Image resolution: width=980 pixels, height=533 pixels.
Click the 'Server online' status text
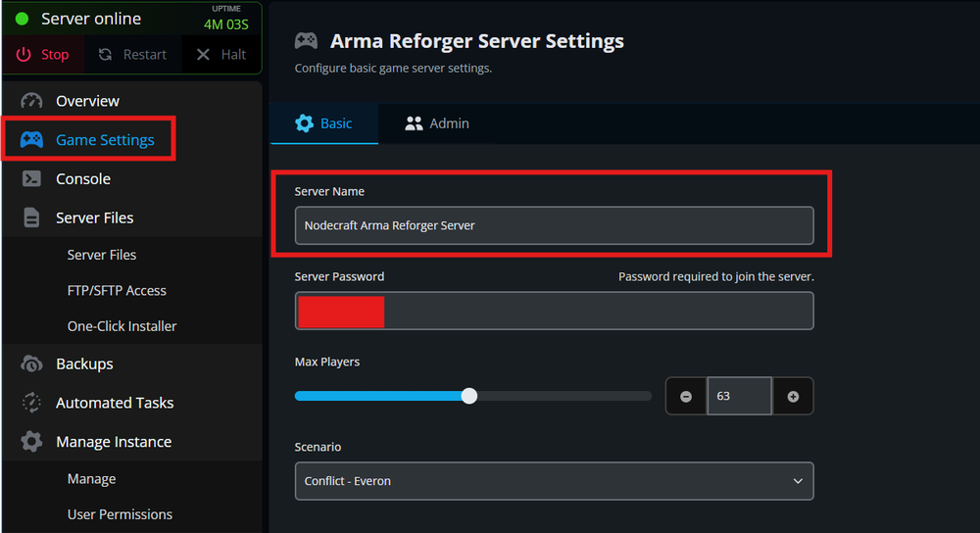[91, 19]
